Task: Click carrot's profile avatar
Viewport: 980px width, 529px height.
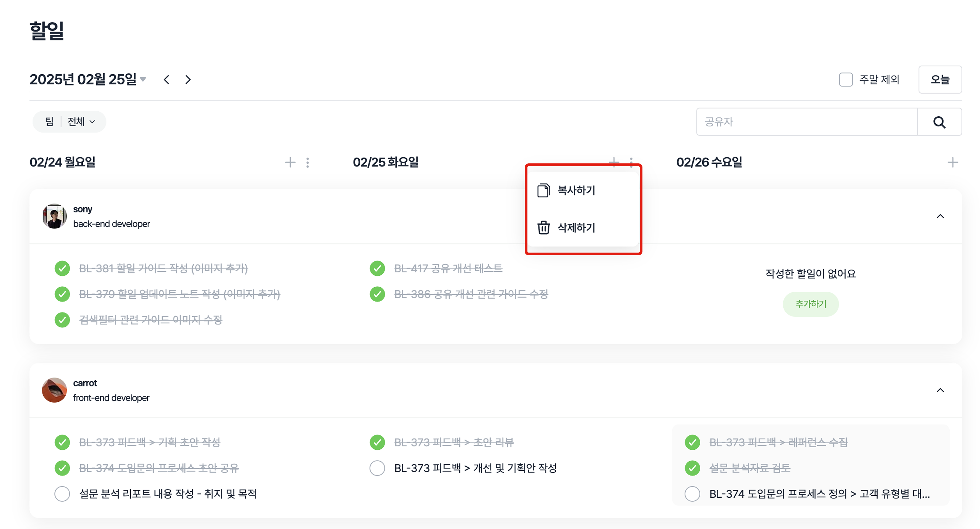Action: 54,390
